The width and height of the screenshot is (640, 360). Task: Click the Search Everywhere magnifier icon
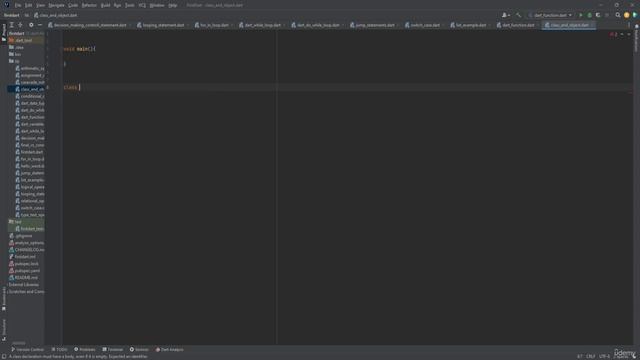pos(618,15)
